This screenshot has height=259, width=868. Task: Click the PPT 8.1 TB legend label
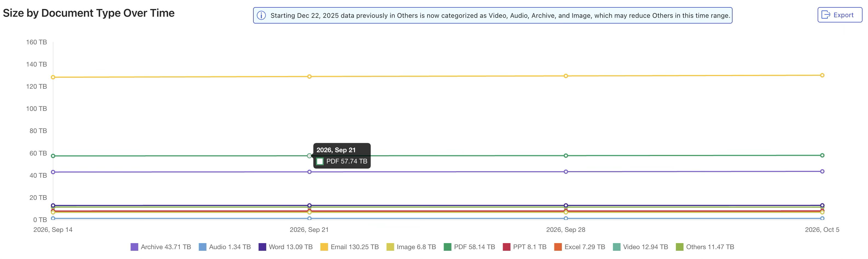(x=530, y=247)
